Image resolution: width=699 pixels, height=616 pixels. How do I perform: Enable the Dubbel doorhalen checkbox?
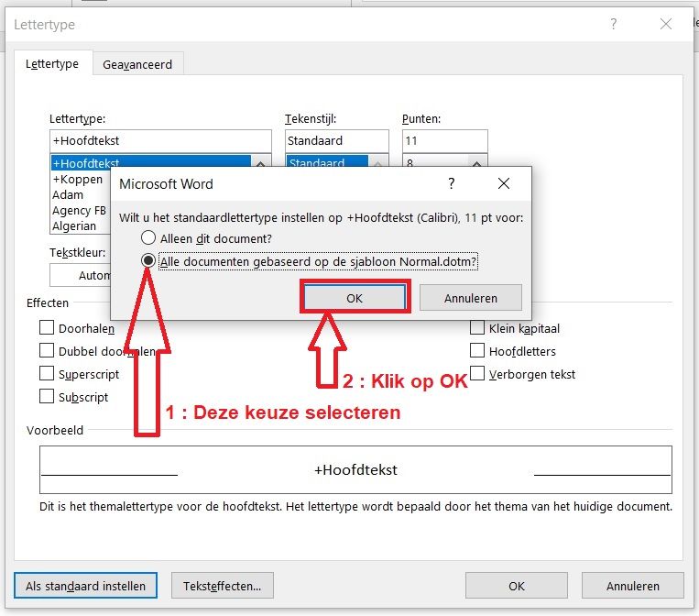(x=47, y=350)
